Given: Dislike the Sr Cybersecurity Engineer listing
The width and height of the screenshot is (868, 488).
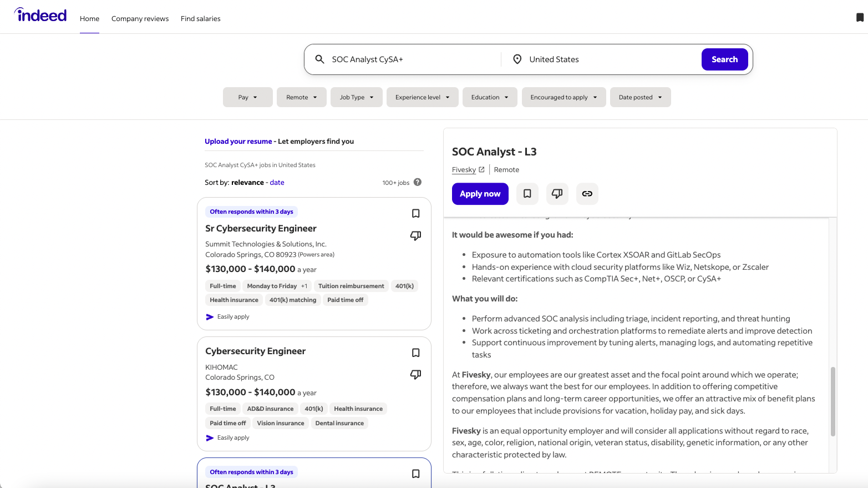Looking at the screenshot, I should pos(415,236).
